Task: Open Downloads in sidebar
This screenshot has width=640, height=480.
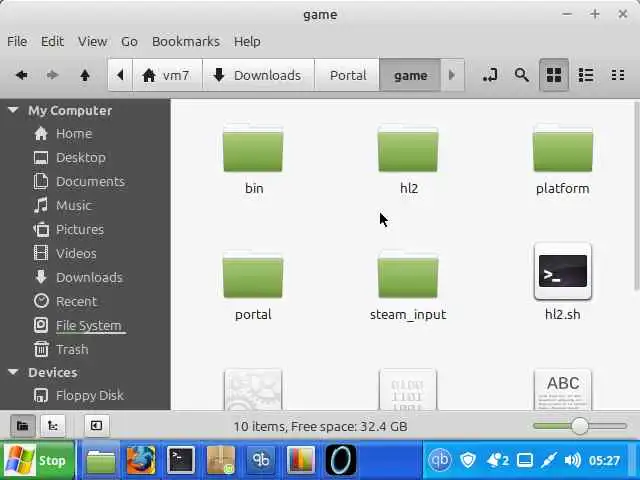Action: click(89, 278)
